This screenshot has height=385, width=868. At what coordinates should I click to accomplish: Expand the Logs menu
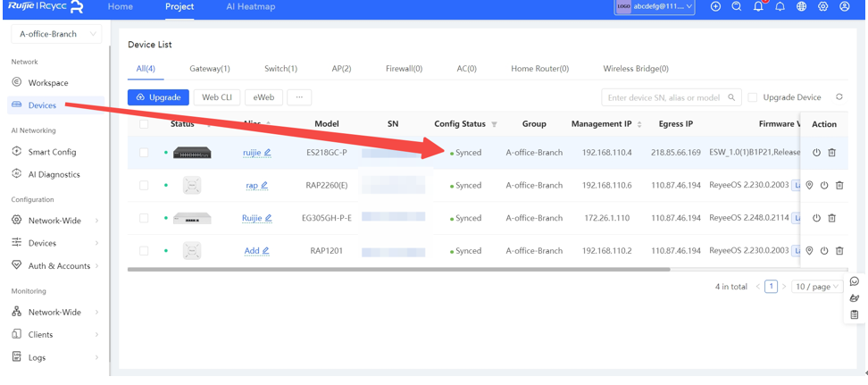56,358
